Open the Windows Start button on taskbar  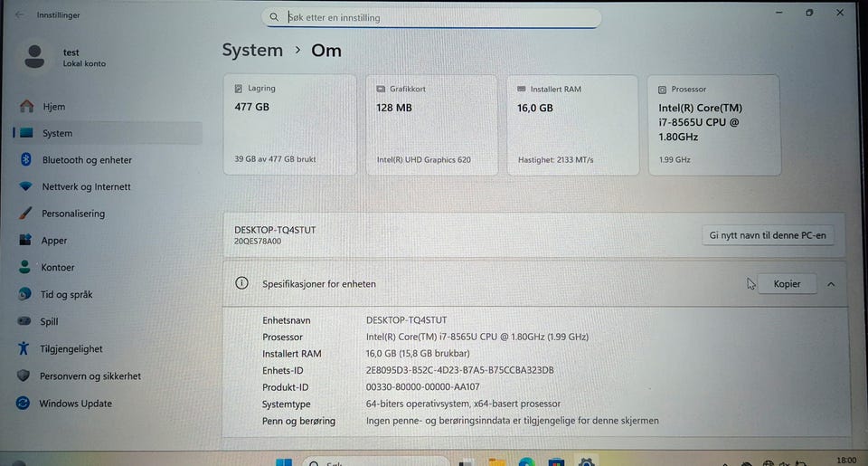tap(284, 461)
